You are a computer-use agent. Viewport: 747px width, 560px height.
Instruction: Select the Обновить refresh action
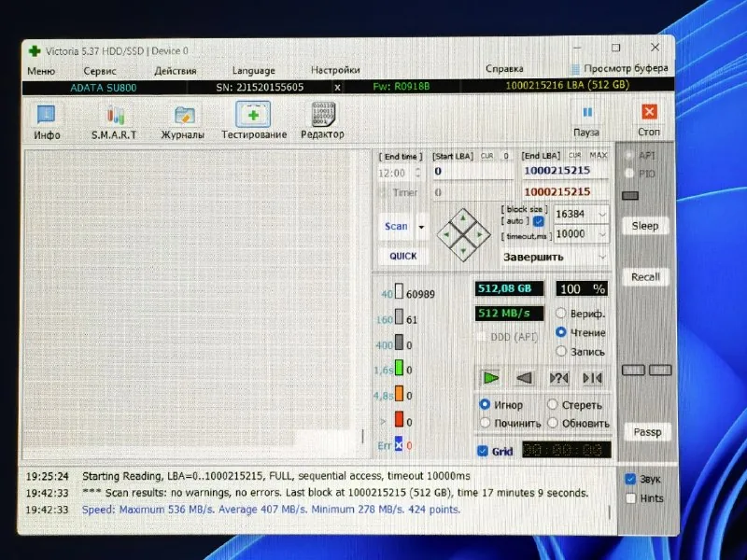click(553, 423)
